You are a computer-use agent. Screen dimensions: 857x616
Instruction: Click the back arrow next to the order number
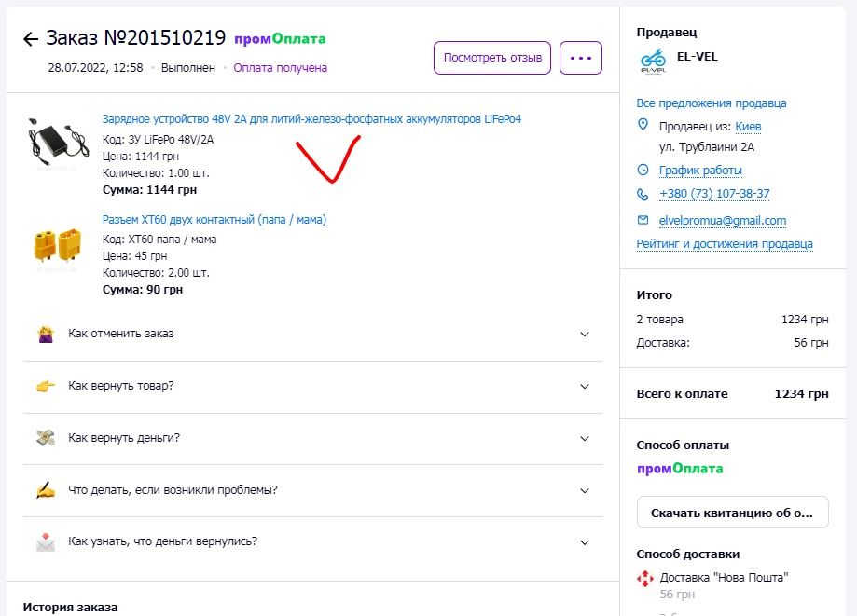coord(31,39)
